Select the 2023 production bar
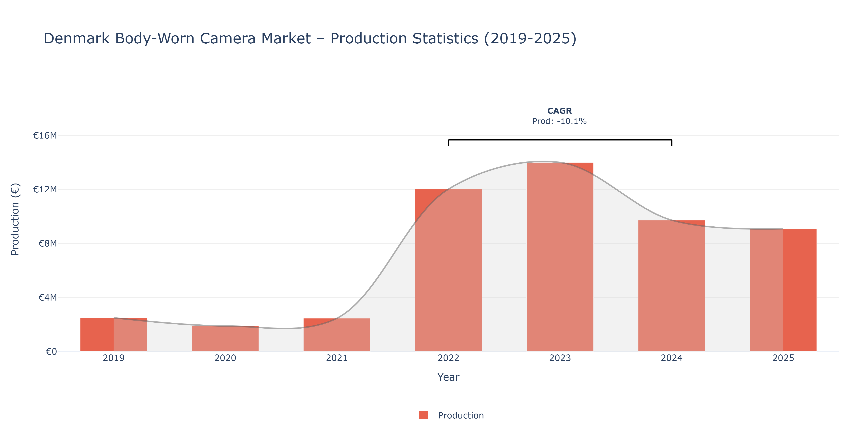 [x=560, y=257]
